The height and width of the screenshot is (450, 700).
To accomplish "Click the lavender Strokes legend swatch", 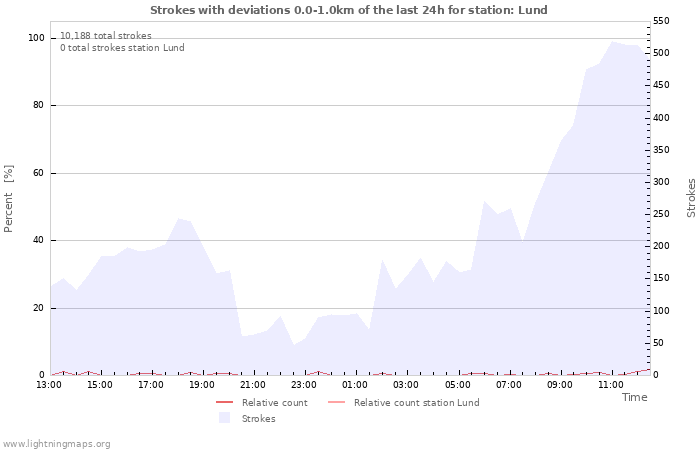I will tap(224, 418).
